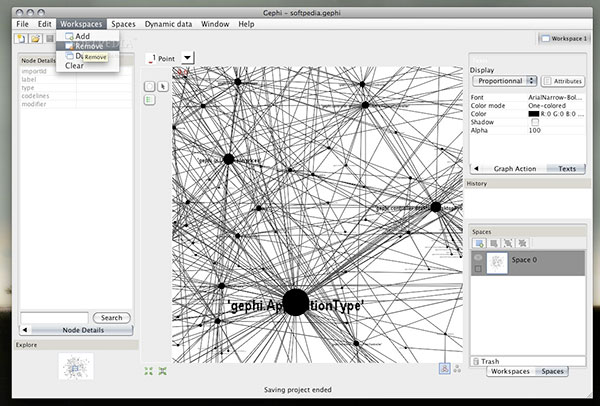Switch to the Graph Action tab

coord(514,168)
